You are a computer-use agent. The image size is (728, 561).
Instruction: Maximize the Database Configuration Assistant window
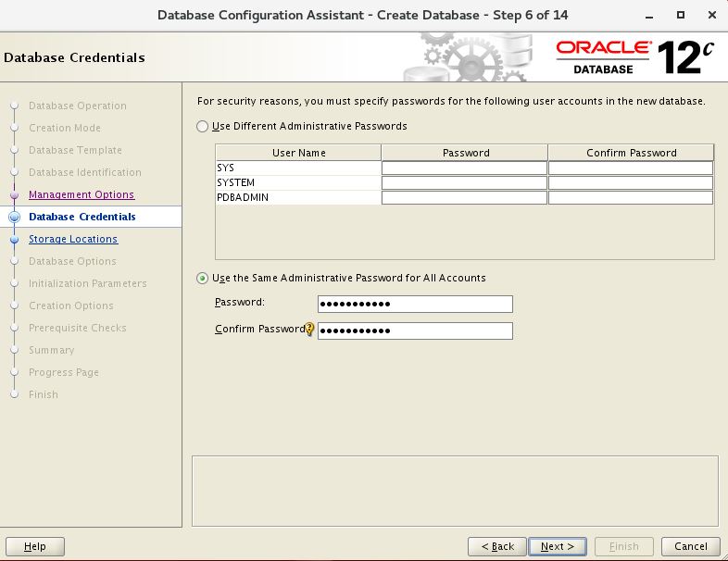[681, 15]
